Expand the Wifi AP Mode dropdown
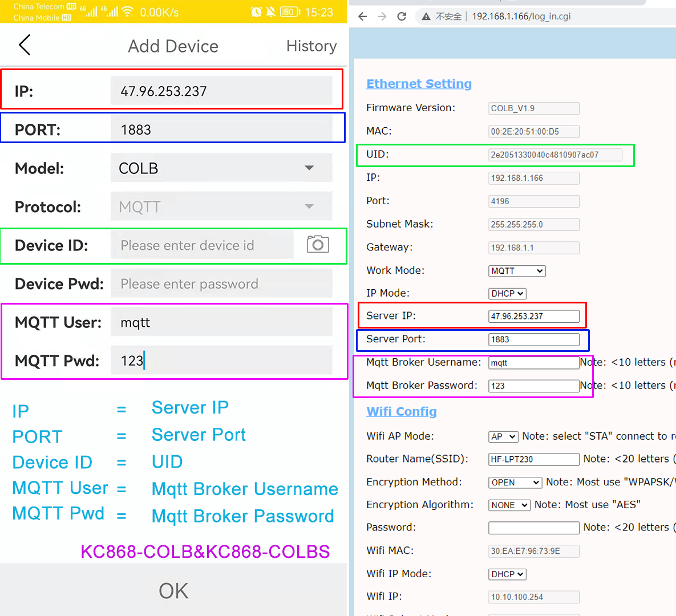The width and height of the screenshot is (676, 616). point(503,437)
